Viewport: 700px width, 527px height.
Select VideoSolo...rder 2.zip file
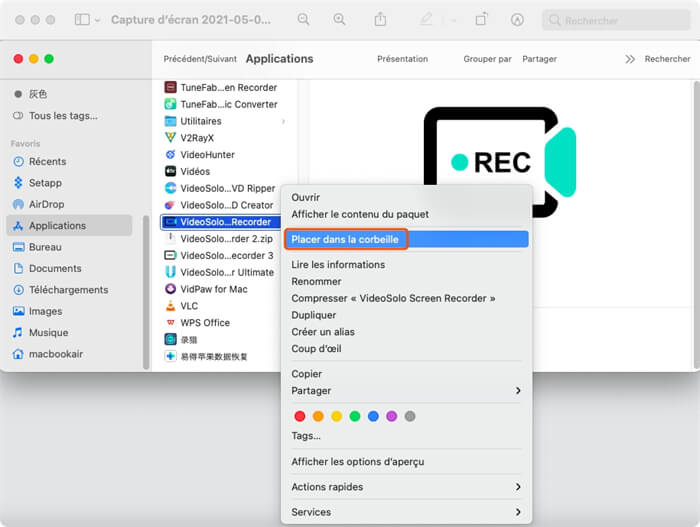pyautogui.click(x=221, y=239)
